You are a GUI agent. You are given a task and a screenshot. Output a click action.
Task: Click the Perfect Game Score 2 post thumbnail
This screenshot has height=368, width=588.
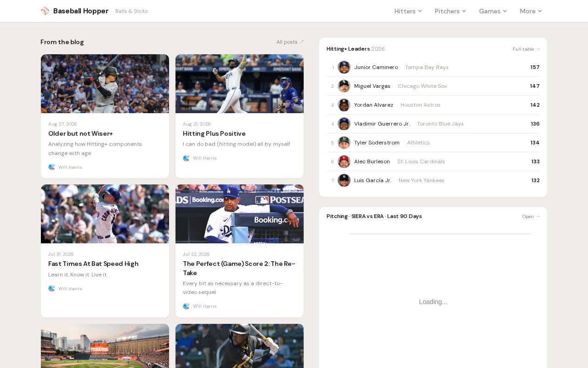(239, 214)
